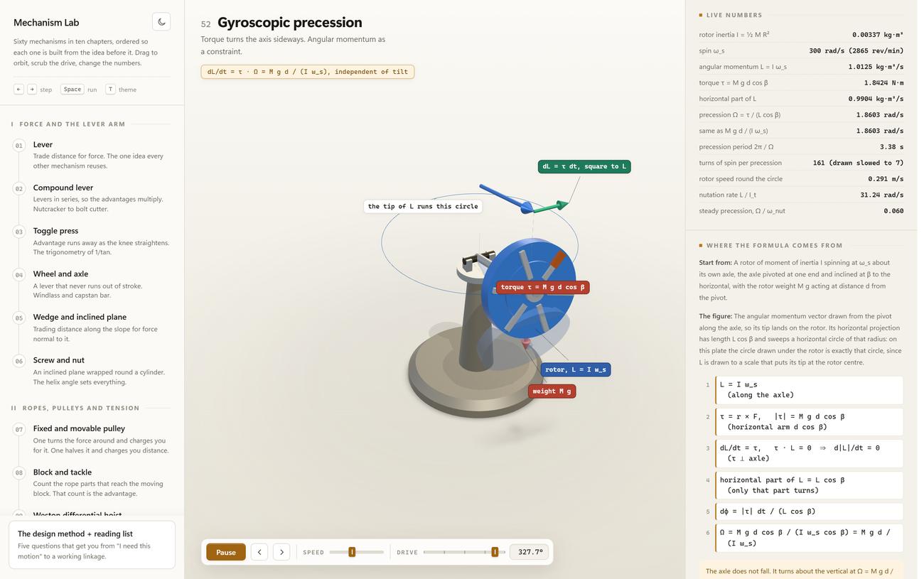
Task: Click the red weight M g label
Action: [x=552, y=391]
